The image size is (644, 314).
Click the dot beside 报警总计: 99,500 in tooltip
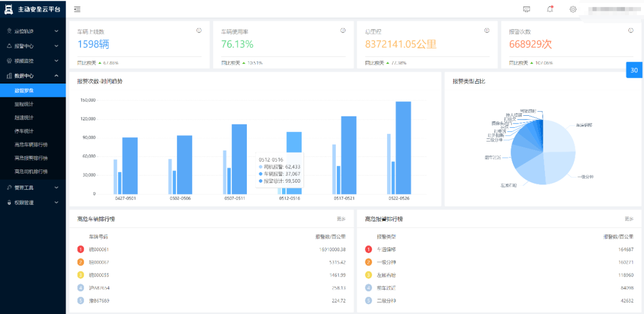[x=261, y=181]
